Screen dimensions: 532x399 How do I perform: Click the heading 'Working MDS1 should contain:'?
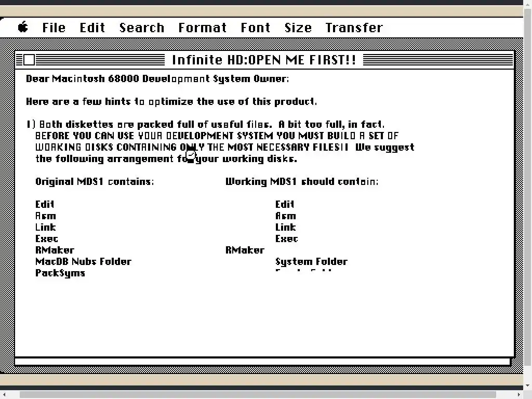pos(302,181)
